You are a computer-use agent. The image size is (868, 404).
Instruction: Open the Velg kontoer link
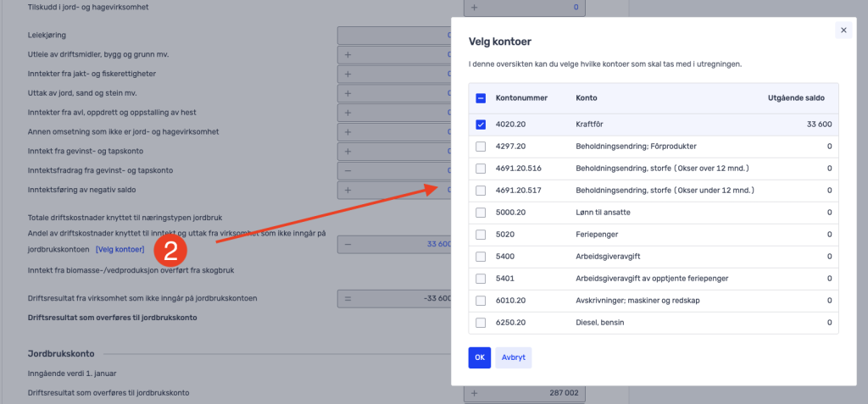coord(120,250)
